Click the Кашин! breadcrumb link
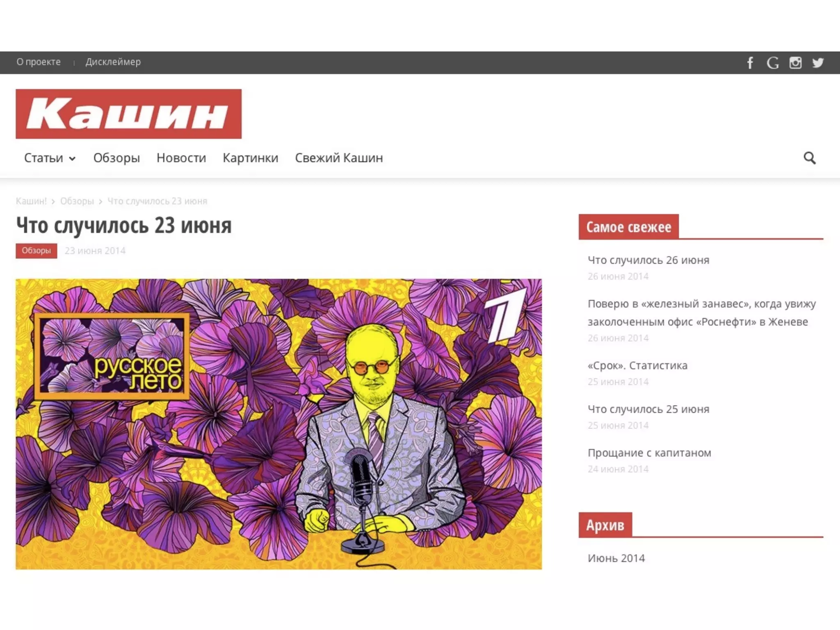Screen dimensions: 840x630 pyautogui.click(x=31, y=201)
